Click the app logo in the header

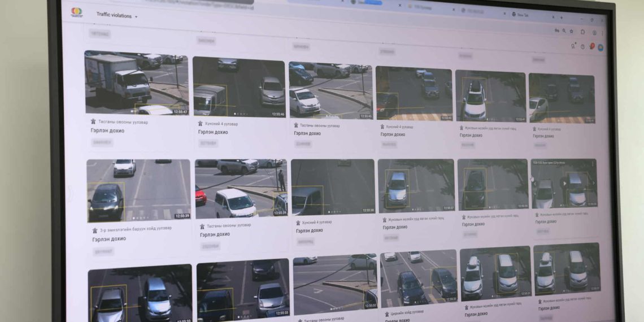76,12
